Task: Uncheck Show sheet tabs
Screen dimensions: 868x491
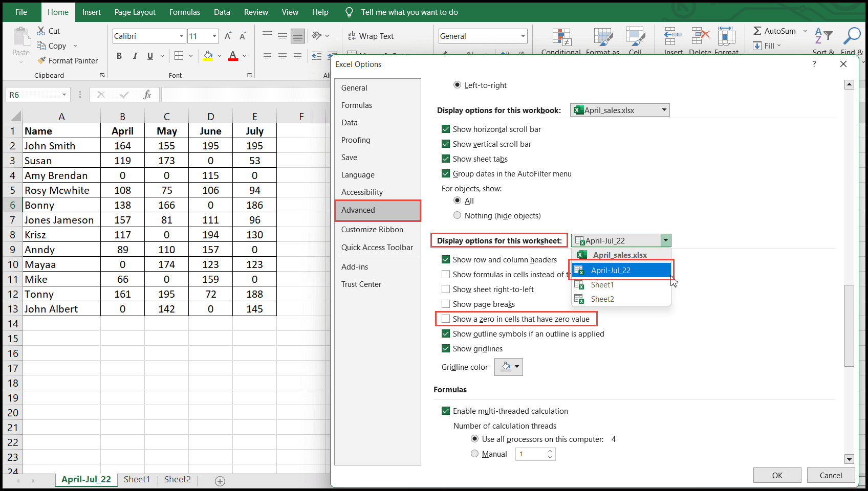Action: coord(446,159)
